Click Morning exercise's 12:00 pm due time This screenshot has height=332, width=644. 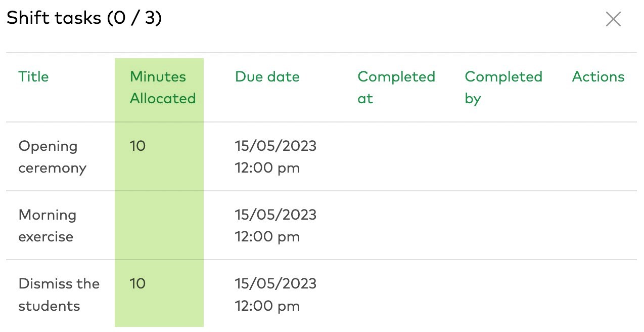(x=267, y=237)
